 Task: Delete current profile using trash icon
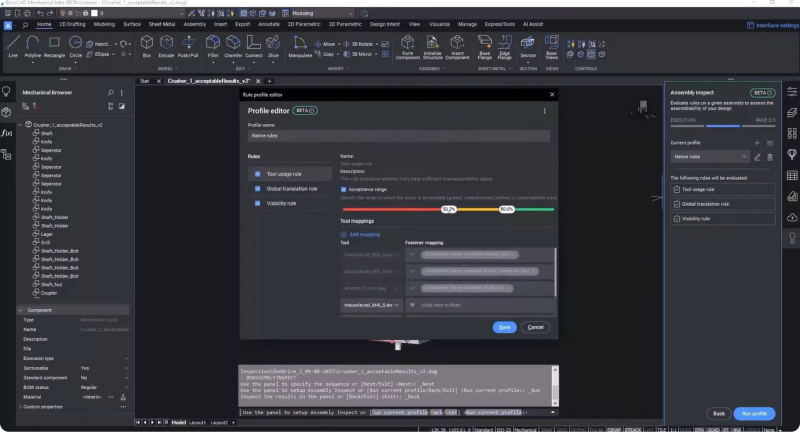coord(770,157)
